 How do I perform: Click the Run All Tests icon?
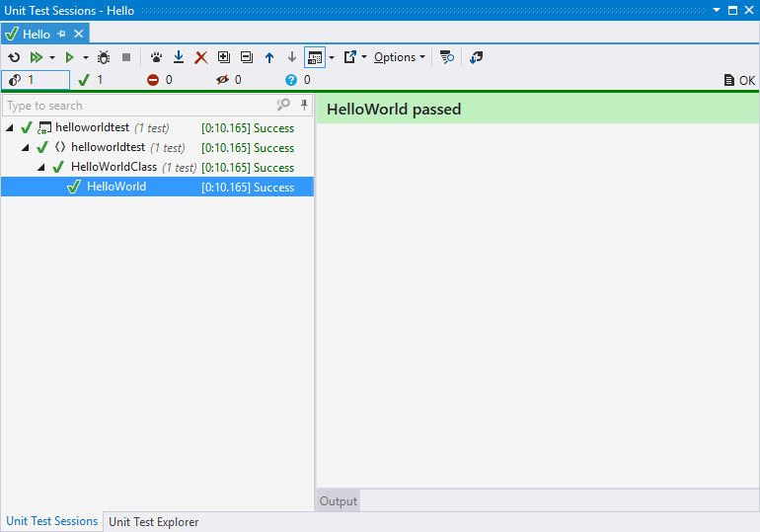click(37, 58)
